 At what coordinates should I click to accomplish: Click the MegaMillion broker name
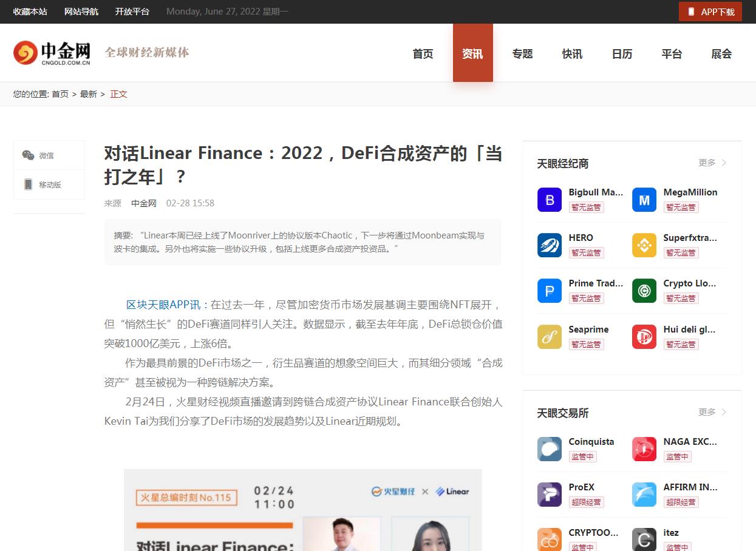690,192
